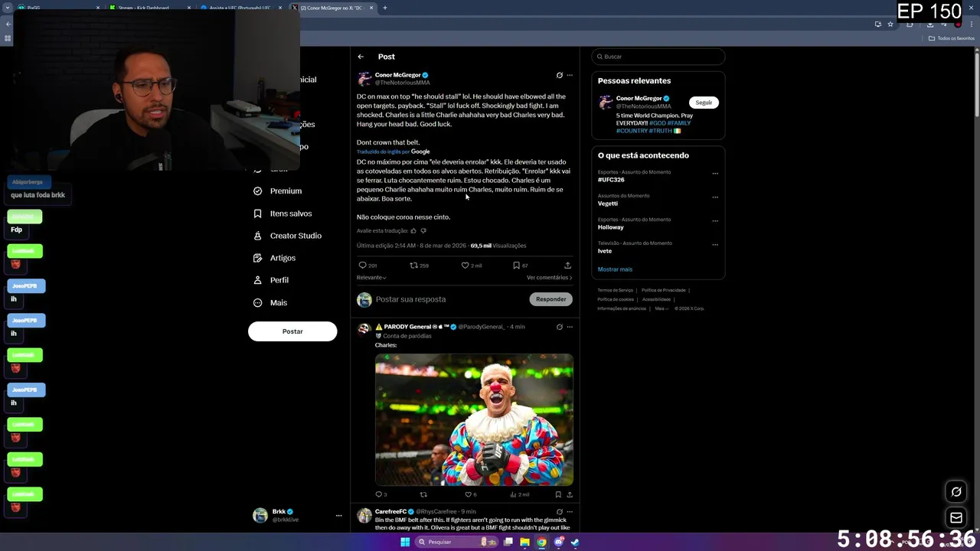Open the Vegetti trending topic

[608, 204]
